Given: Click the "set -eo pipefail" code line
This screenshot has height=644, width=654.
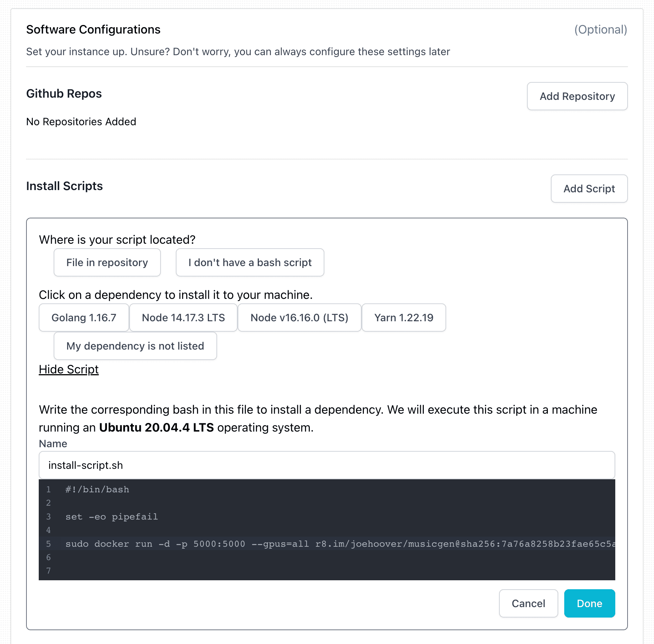Looking at the screenshot, I should coord(112,517).
